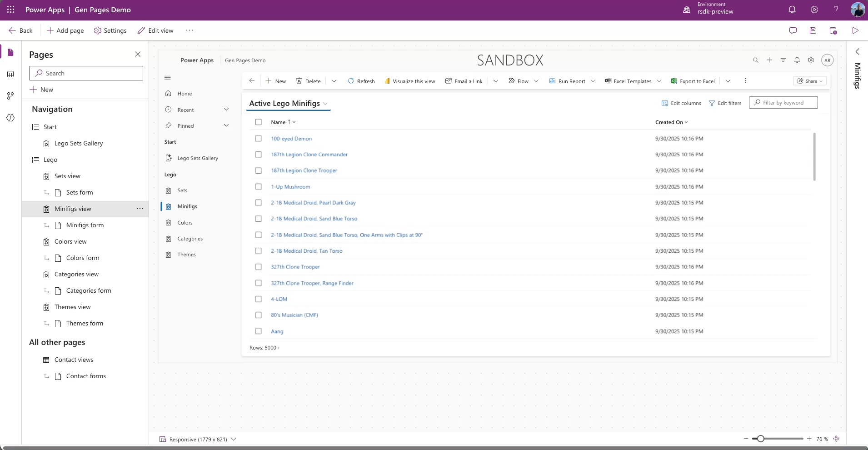
Task: Open Edit view from the top bar
Action: (x=155, y=30)
